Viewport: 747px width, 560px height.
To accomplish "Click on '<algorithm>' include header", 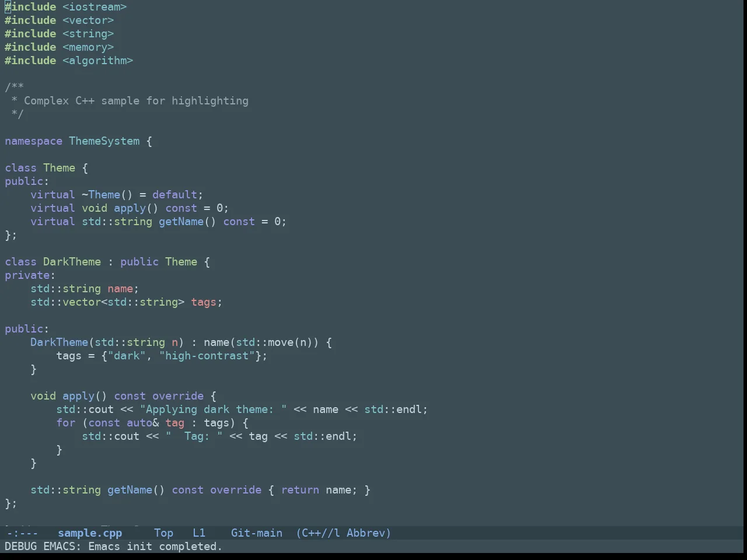I will [97, 61].
